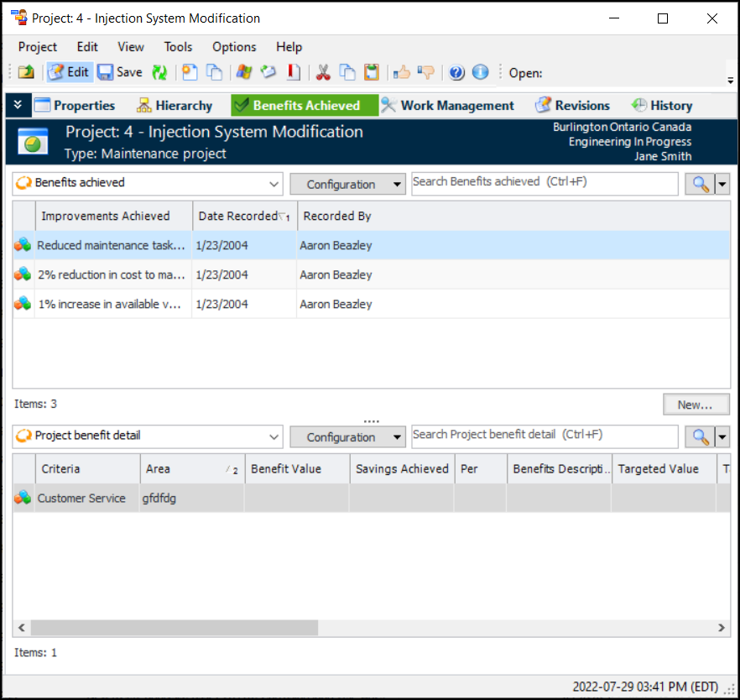
Task: Click the Search Benefits achieved input field
Action: click(x=544, y=182)
